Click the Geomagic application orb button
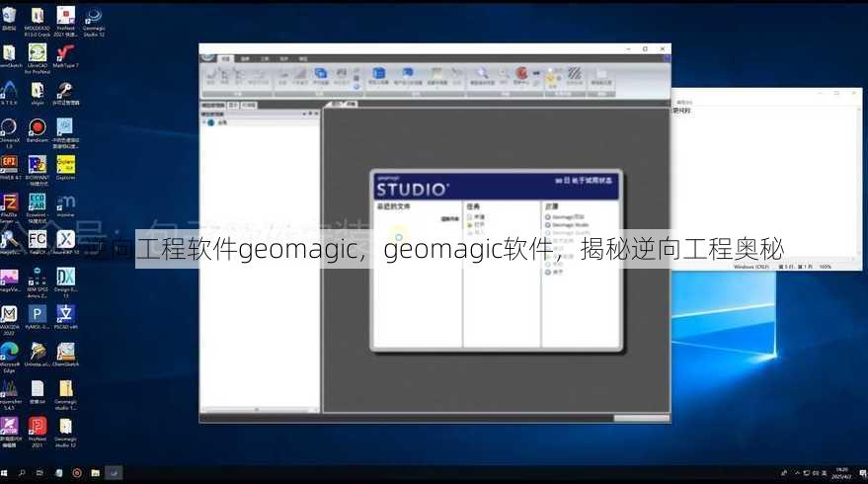868x484 pixels. tap(207, 57)
